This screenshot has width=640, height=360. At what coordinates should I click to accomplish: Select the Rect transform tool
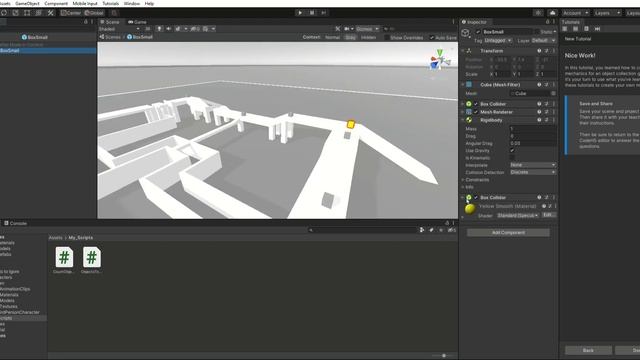(27, 13)
